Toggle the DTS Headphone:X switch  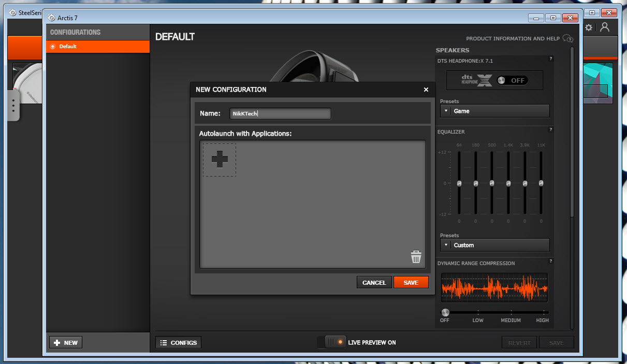click(x=512, y=80)
